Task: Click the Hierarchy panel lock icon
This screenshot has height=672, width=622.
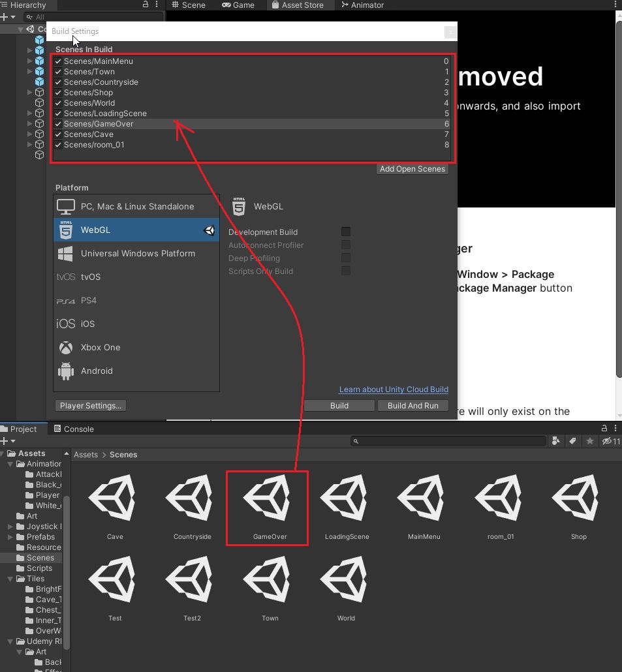Action: [x=146, y=5]
